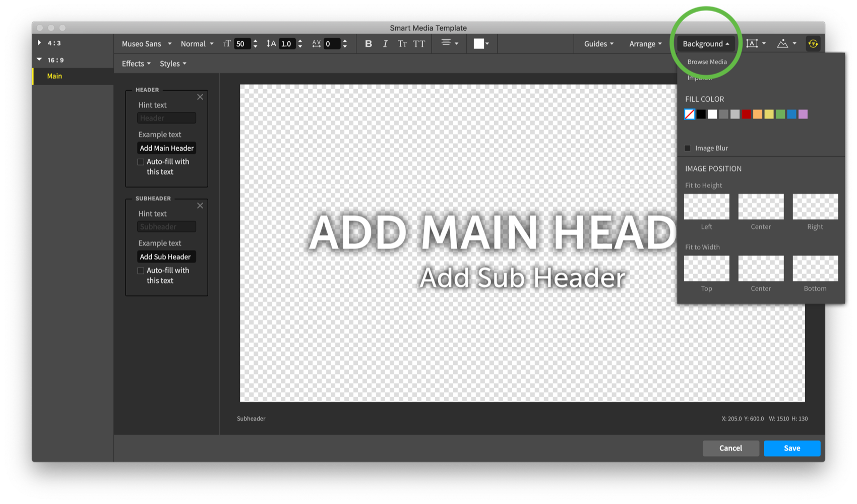Viewport: 857px width, 504px height.
Task: Open the Effects dropdown
Action: coord(136,64)
